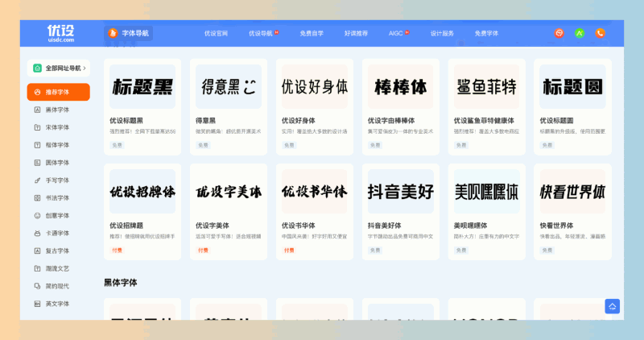Viewport: 644px width, 340px height.
Task: Go to 免费自学 in top navigation
Action: tap(312, 33)
